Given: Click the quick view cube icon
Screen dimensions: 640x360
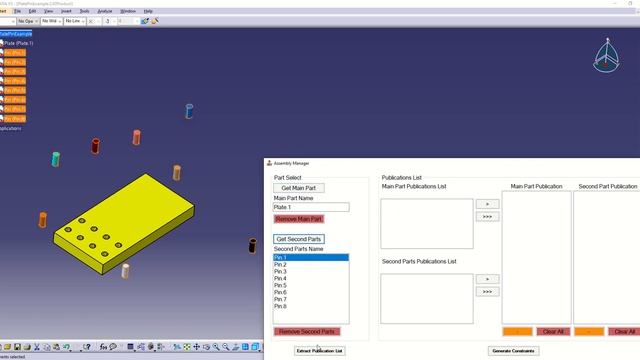Looking at the screenshot, I should click(255, 347).
